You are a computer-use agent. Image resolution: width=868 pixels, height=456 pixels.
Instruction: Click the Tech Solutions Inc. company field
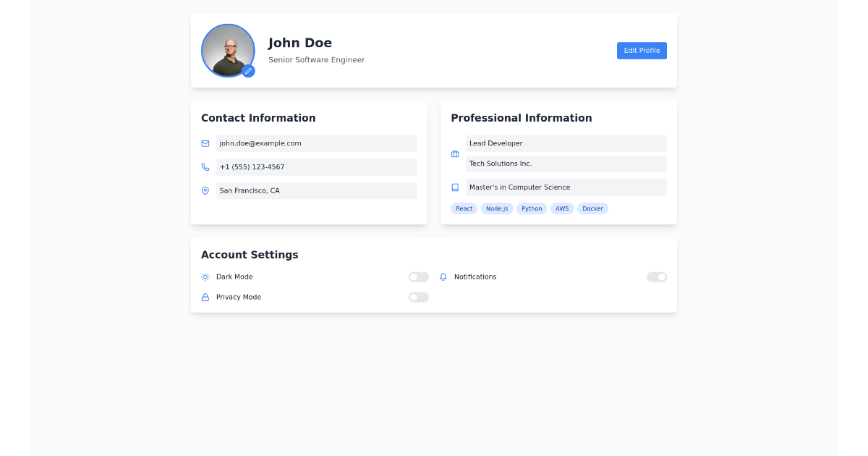pyautogui.click(x=566, y=164)
